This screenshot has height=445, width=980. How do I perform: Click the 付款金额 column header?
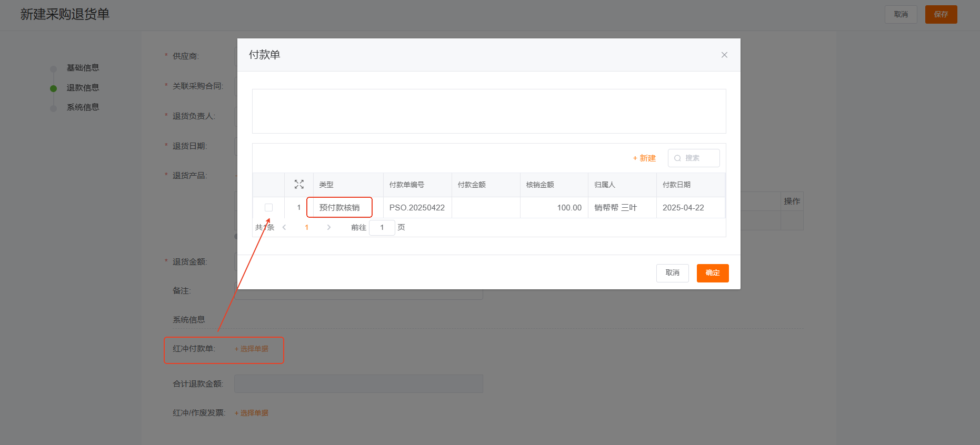472,185
